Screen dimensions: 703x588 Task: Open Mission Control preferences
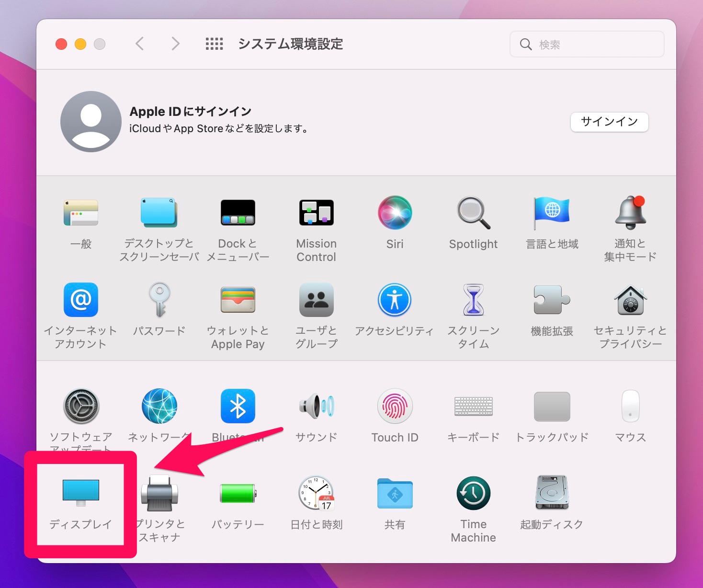(x=316, y=213)
